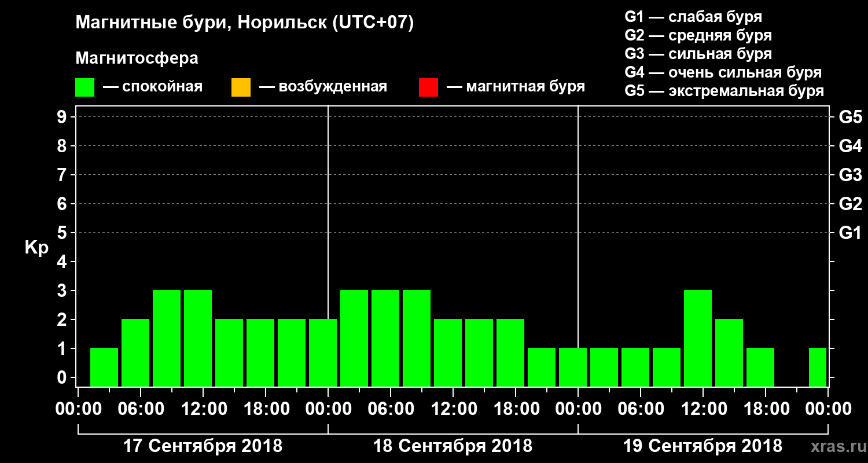Click the 00:00 label between 17 and 18 September
This screenshot has height=463, width=868.
[328, 409]
